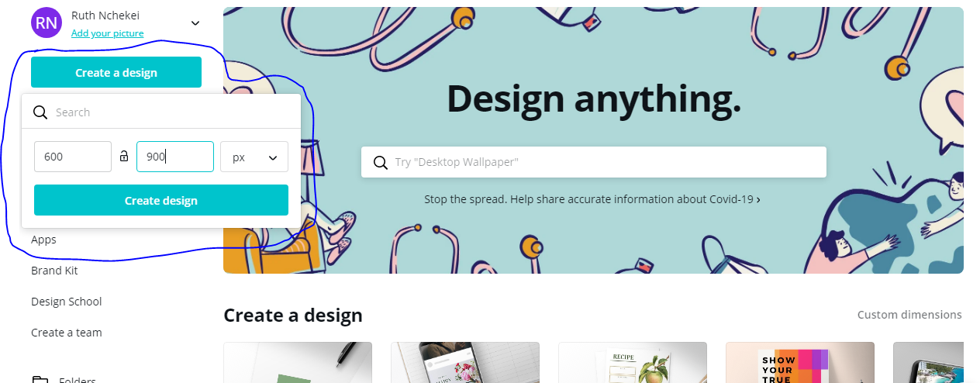
Task: Click the Create design confirm button
Action: 161,200
